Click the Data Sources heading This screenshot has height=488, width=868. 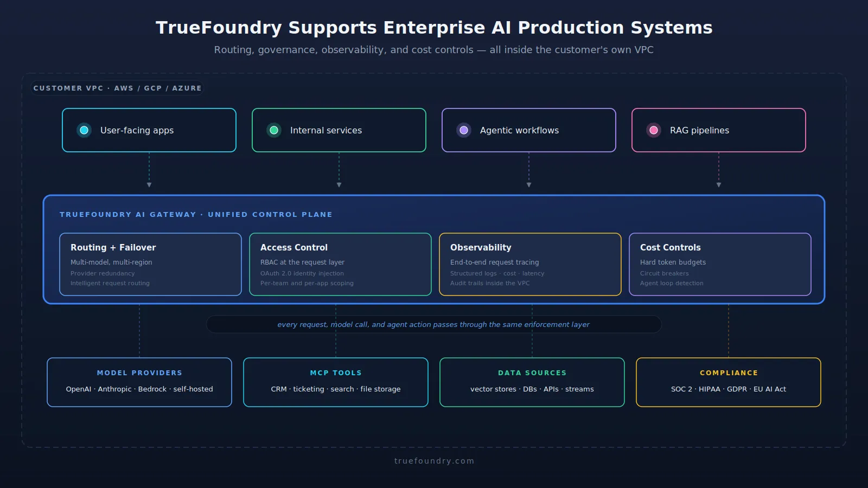(x=532, y=373)
